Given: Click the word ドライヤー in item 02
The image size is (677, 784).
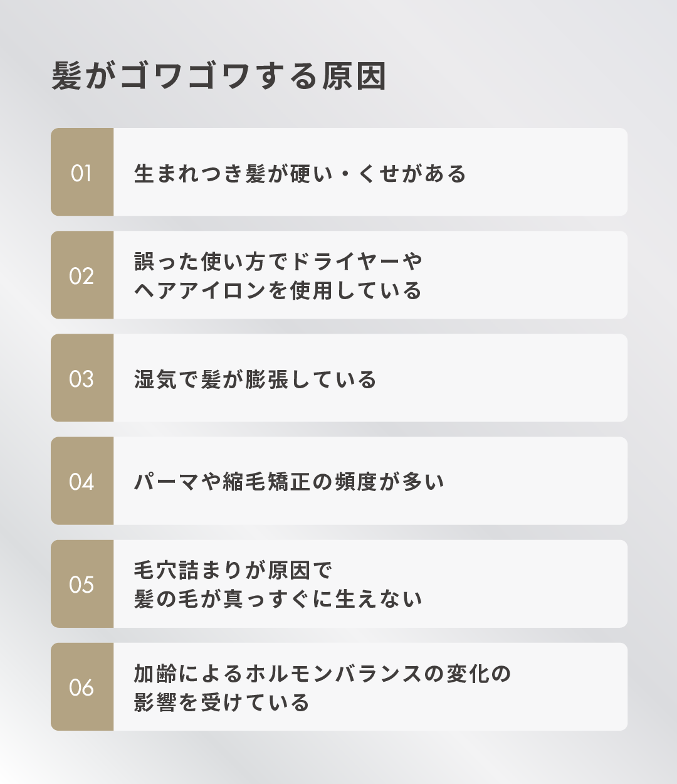Looking at the screenshot, I should (x=345, y=261).
